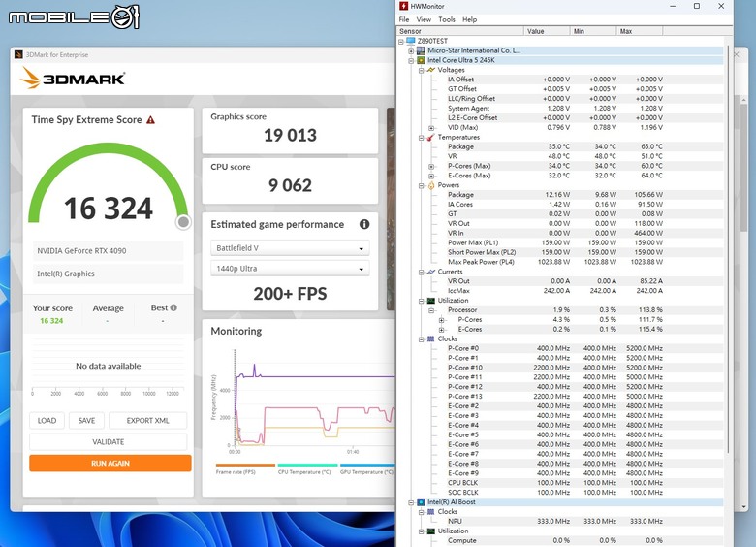Open the Help menu in HWMonitor
Viewport: 756px width, 547px height.
coord(470,19)
